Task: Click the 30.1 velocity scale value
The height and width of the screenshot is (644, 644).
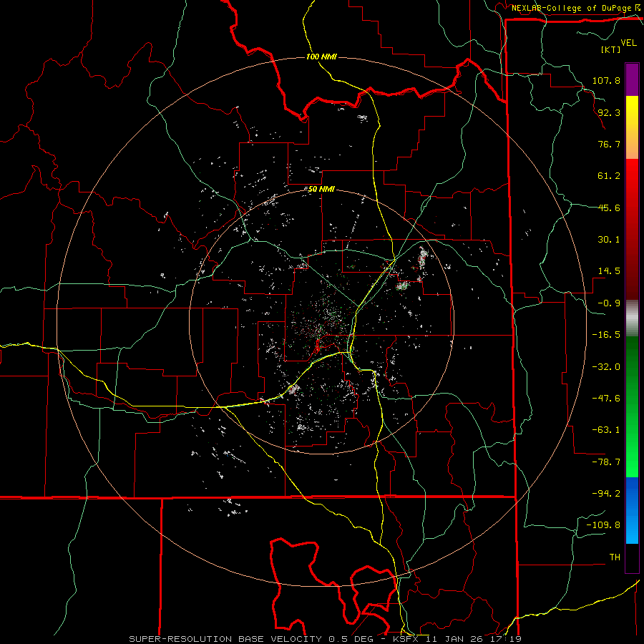Action: coord(609,240)
